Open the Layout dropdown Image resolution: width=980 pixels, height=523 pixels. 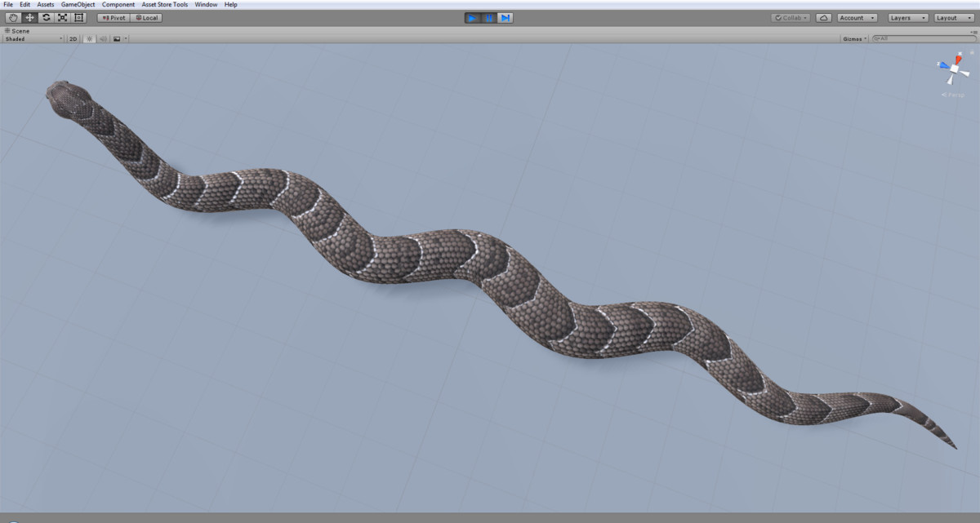coord(952,17)
